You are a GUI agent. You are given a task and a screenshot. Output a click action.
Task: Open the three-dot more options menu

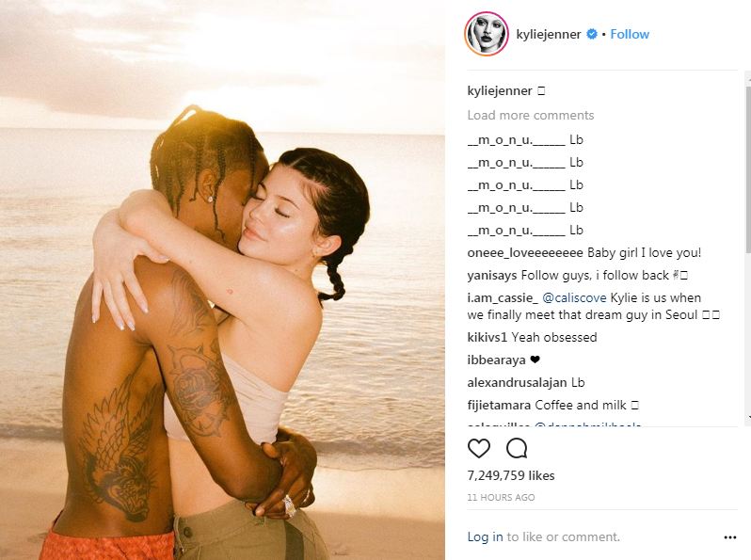click(x=730, y=537)
